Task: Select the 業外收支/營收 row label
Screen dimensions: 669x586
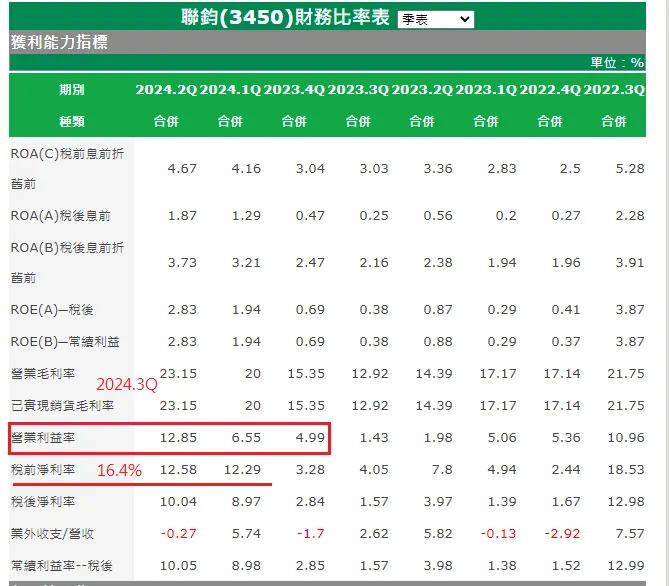Action: tap(52, 534)
